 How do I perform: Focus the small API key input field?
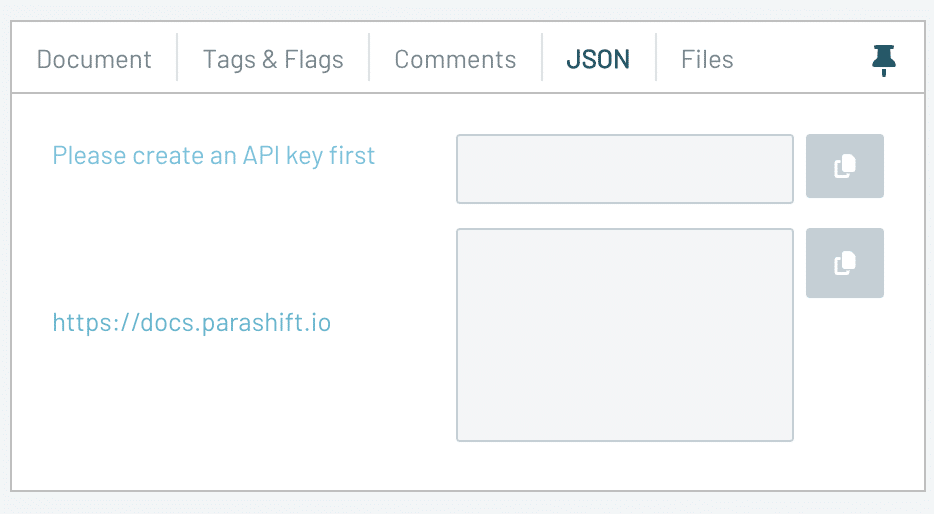coord(625,169)
